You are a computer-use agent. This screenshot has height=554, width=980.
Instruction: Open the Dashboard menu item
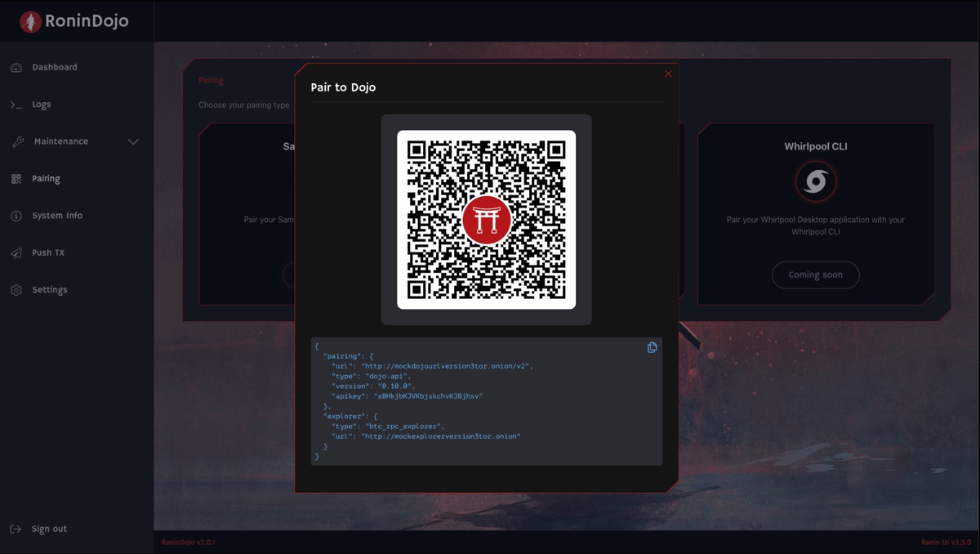[x=55, y=67]
